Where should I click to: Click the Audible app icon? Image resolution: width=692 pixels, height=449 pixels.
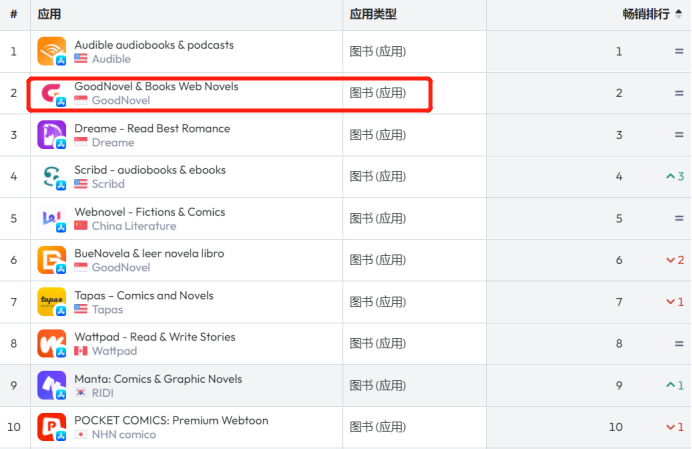52,51
